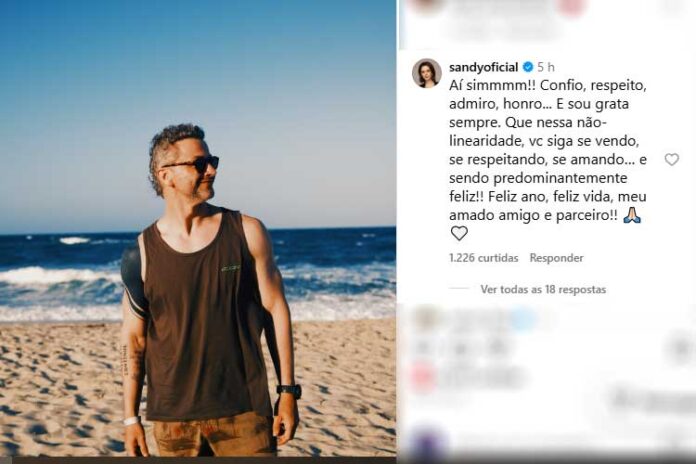Open blurred brown avatar at top of comments
Image resolution: width=696 pixels, height=464 pixels.
coord(426,7)
